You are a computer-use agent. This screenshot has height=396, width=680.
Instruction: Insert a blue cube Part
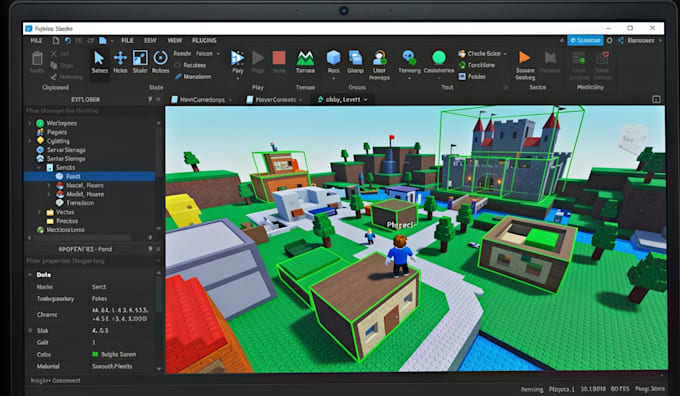click(x=333, y=62)
